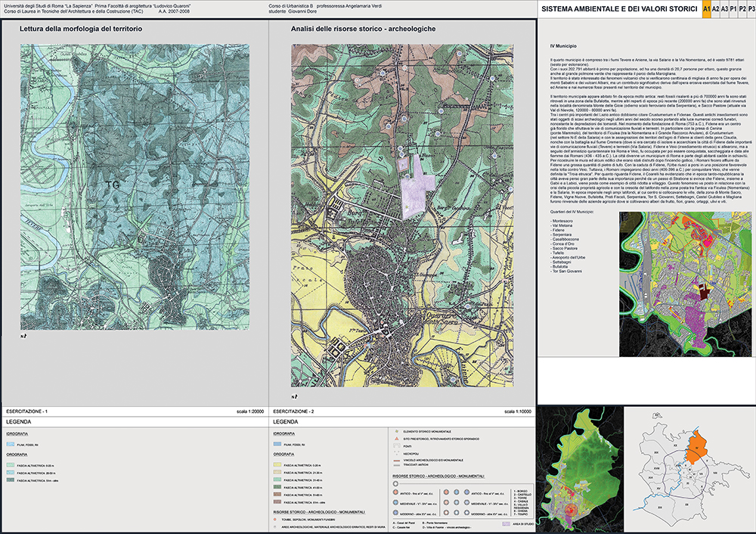
Task: Click the Elemento Storico Monumentale legend icon
Action: [395, 430]
